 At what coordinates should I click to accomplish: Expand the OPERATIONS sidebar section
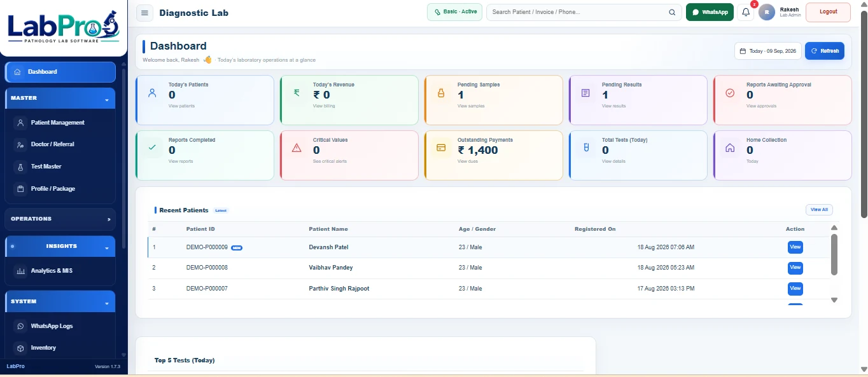60,219
